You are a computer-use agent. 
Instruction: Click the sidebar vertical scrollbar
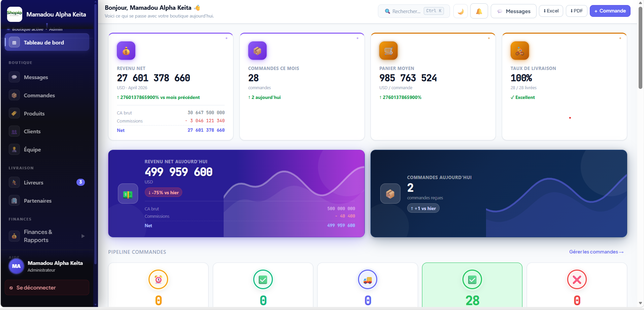tap(96, 135)
